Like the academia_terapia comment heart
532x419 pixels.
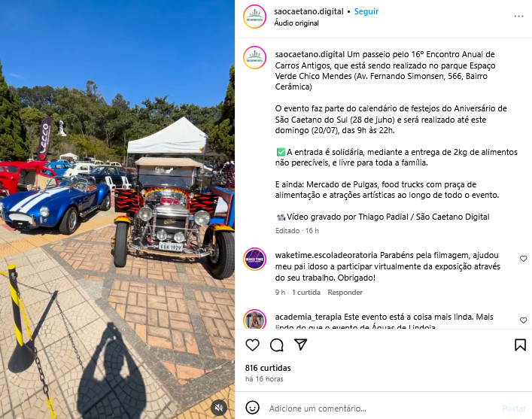(x=524, y=320)
